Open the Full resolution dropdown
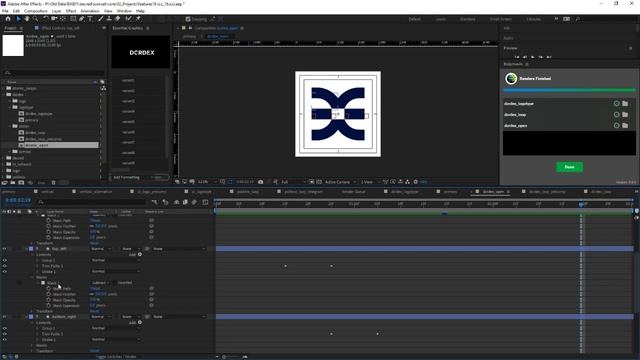 point(293,182)
